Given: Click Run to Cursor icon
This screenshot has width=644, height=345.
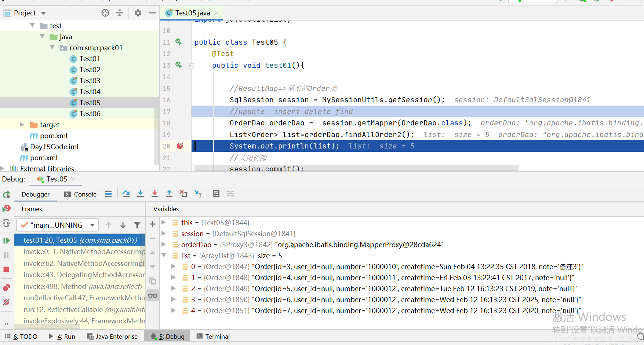Looking at the screenshot, I should tap(198, 194).
